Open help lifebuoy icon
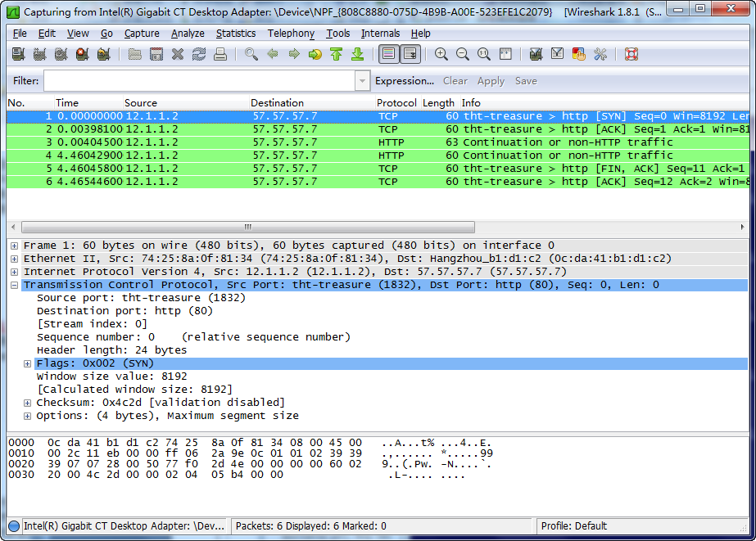Image resolution: width=756 pixels, height=541 pixels. click(632, 54)
